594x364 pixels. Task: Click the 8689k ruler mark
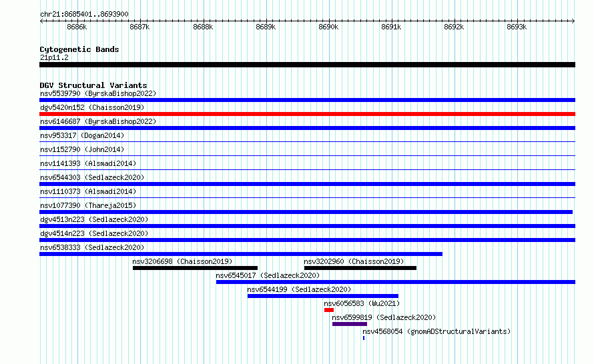tap(266, 27)
